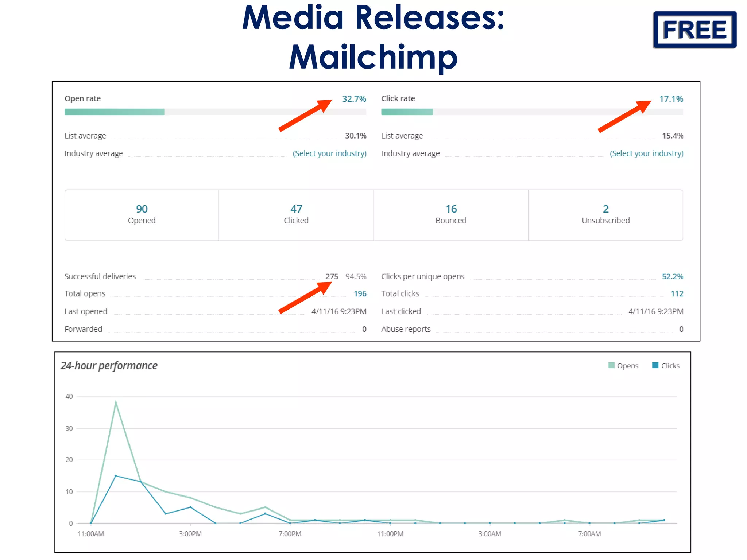Screen dimensions: 747x560
Task: Click the 11:00PM axis label
Action: point(390,534)
